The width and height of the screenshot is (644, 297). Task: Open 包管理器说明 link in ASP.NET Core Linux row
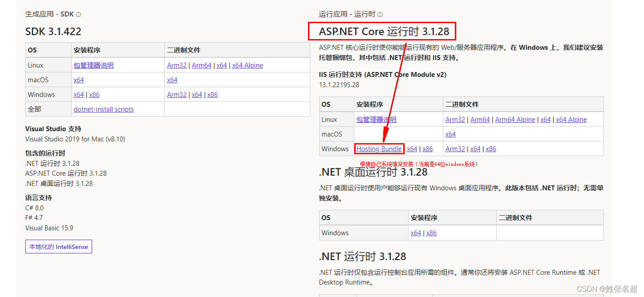(377, 119)
